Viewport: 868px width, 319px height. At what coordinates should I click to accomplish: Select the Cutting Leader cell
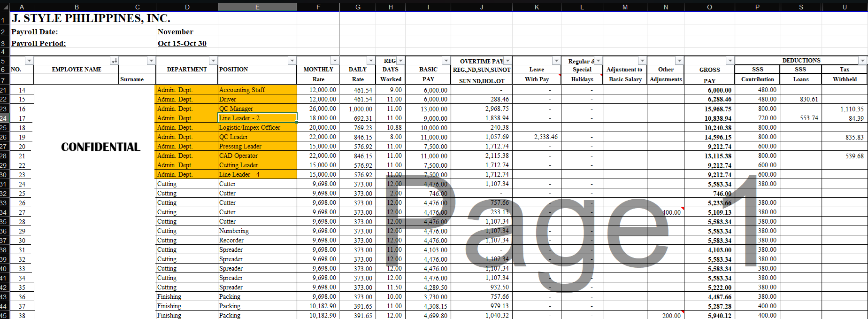click(x=257, y=165)
